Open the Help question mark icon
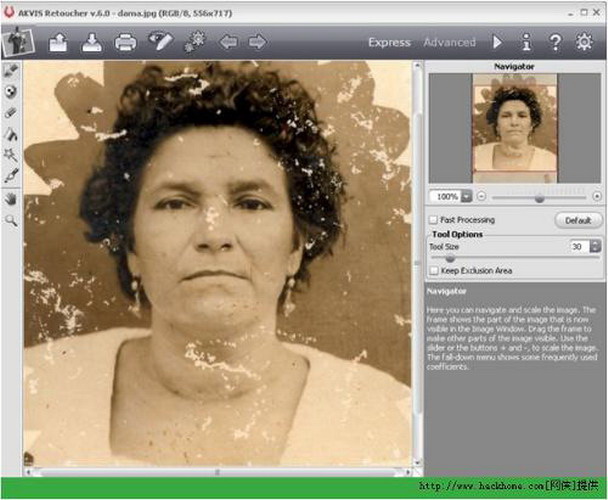Viewport: 608px width, 500px height. pyautogui.click(x=555, y=42)
